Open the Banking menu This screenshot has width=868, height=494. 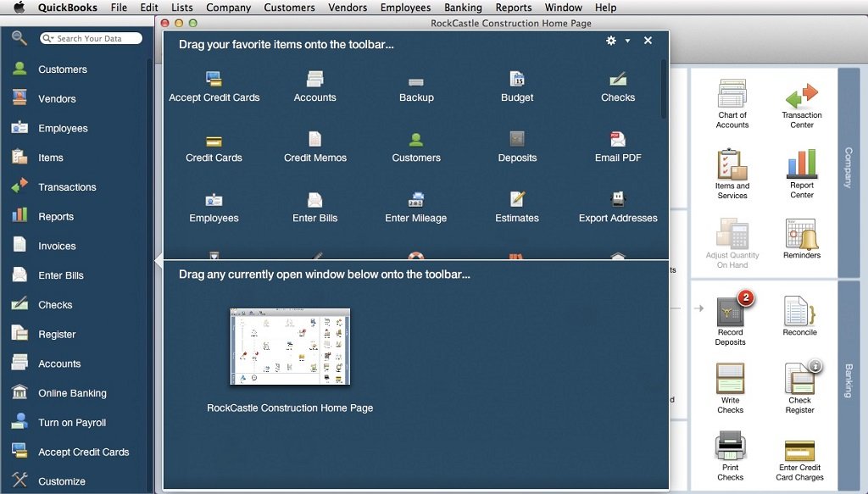coord(463,8)
